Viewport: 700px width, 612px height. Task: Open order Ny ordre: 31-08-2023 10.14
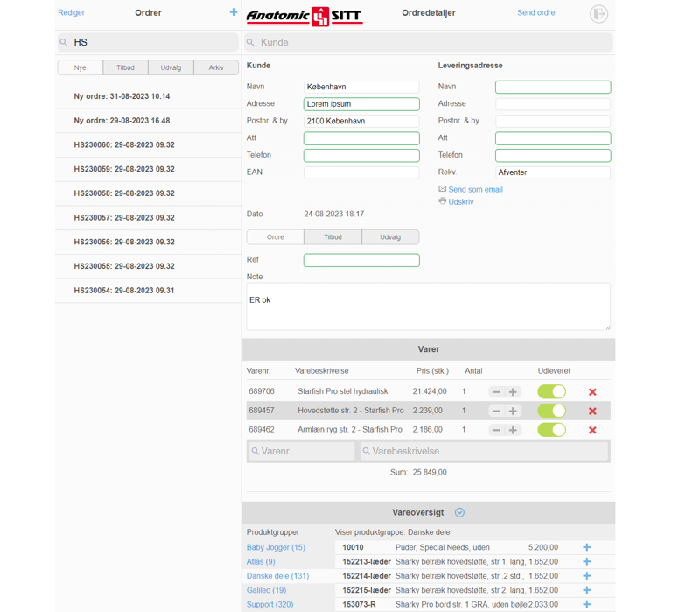(148, 96)
